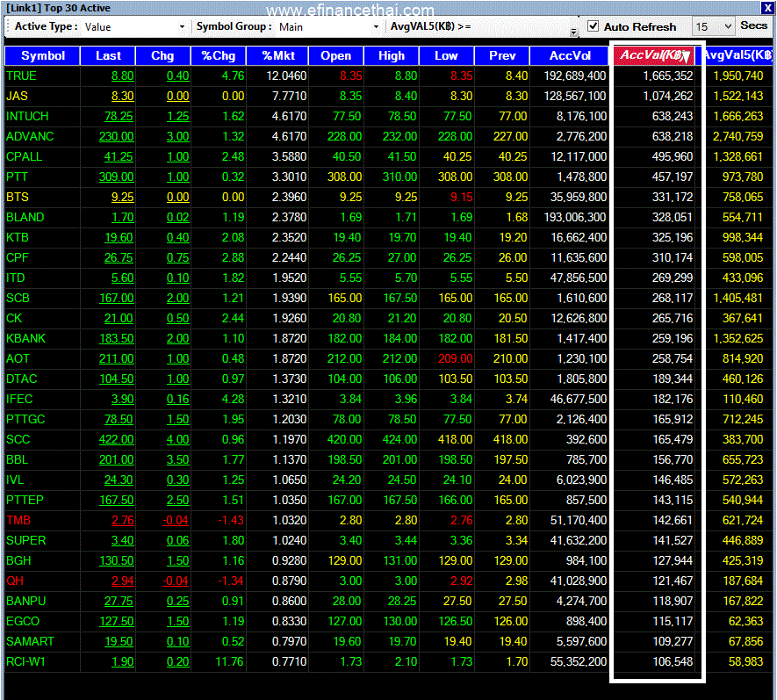Toggle the Auto Refresh checkbox

click(x=593, y=25)
